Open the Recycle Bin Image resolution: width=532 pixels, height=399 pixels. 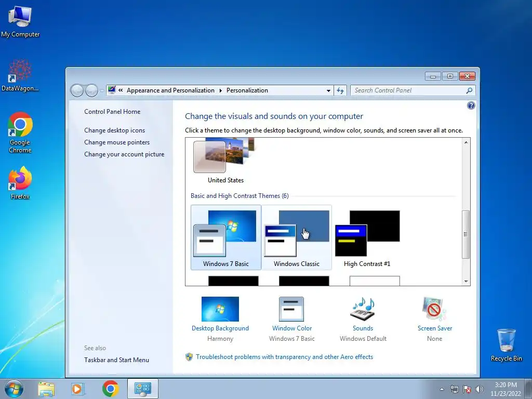506,345
